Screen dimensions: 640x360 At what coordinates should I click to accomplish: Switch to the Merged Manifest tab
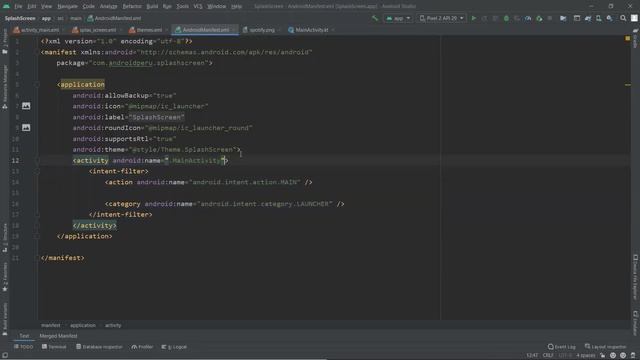coord(58,336)
